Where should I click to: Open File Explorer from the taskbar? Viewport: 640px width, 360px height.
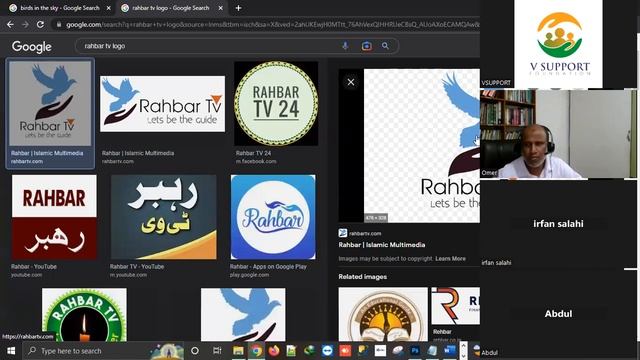tap(238, 351)
